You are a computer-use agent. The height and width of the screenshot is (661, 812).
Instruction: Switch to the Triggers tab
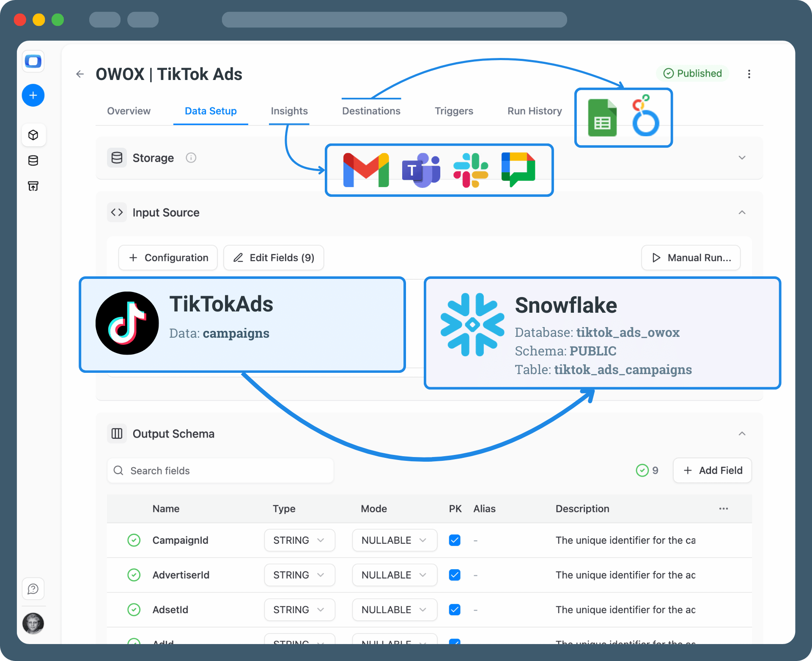[454, 111]
